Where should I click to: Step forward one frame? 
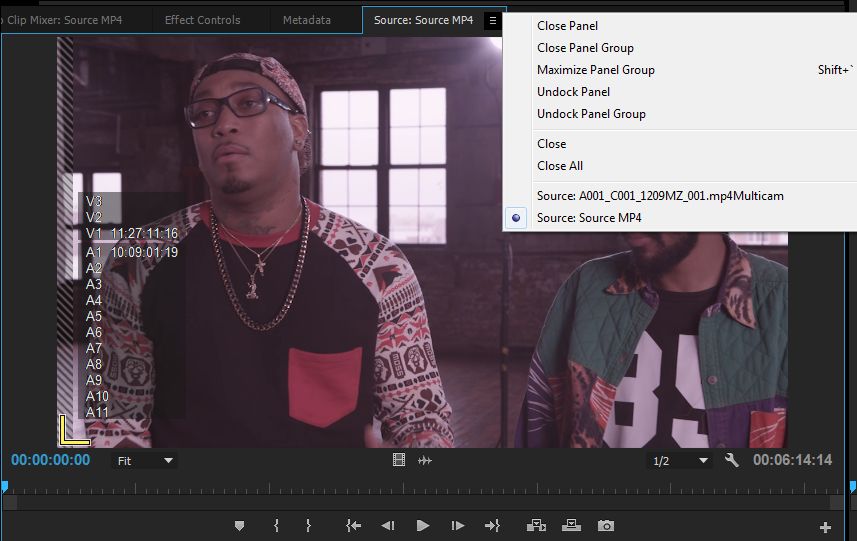pos(457,526)
